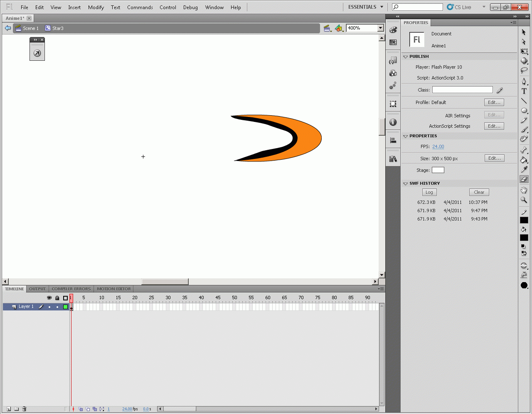
Task: Collapse the PROPERTIES section
Action: point(405,136)
